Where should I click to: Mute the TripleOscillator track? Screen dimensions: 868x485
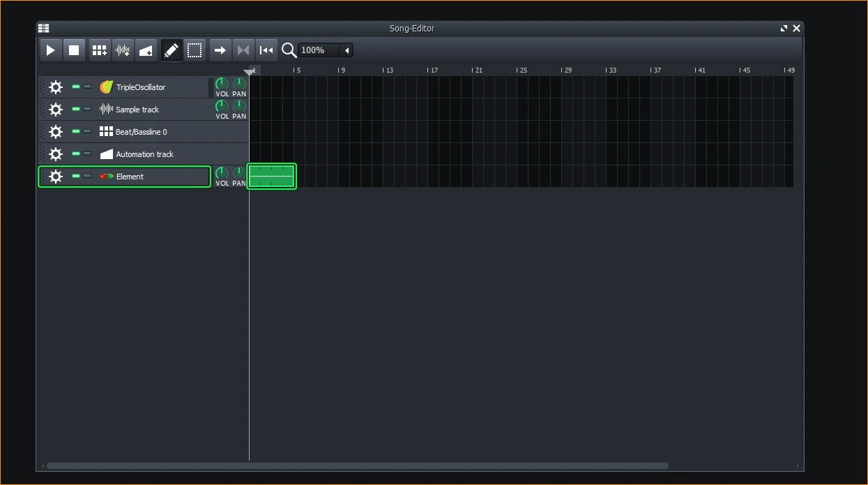point(76,87)
